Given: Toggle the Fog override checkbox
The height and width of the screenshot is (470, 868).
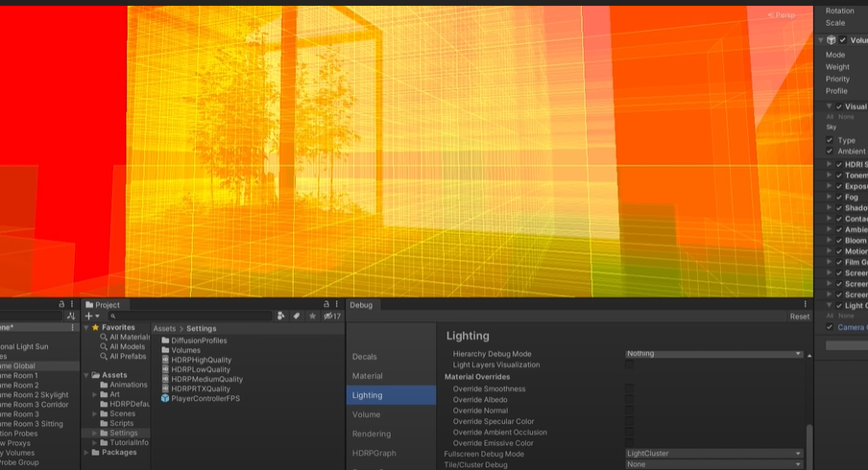Looking at the screenshot, I should 838,197.
